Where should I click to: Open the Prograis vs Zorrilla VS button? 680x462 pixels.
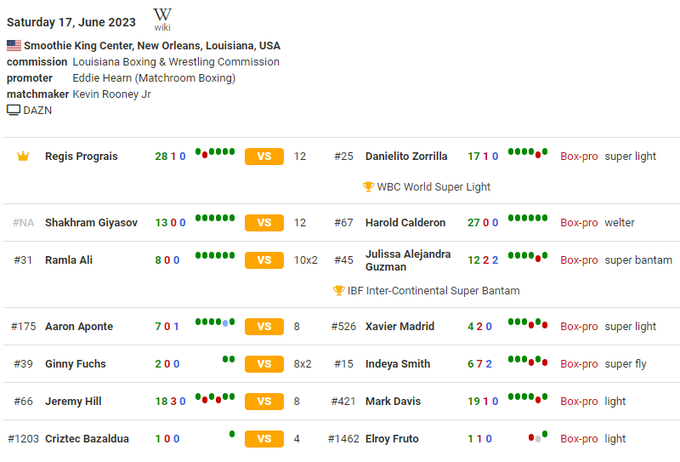264,157
